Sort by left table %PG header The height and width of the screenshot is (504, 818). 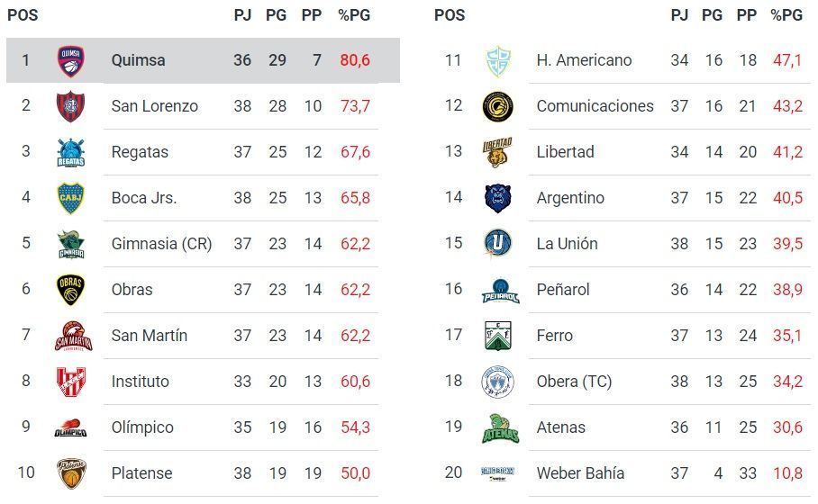tap(354, 15)
